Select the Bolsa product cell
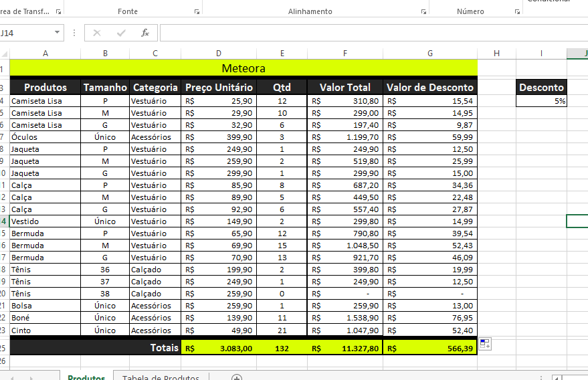The image size is (588, 380). [45, 306]
